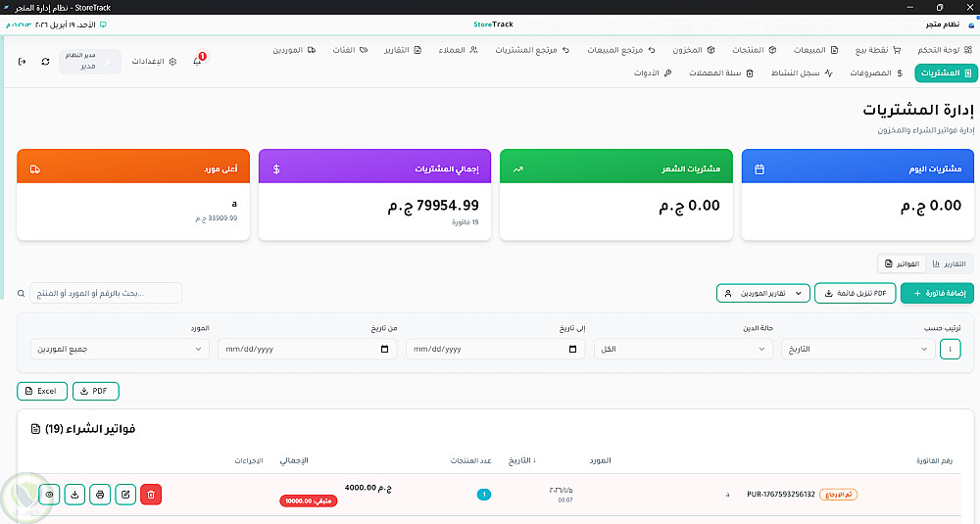Export the list with the Excel button
The height and width of the screenshot is (524, 980).
42,391
